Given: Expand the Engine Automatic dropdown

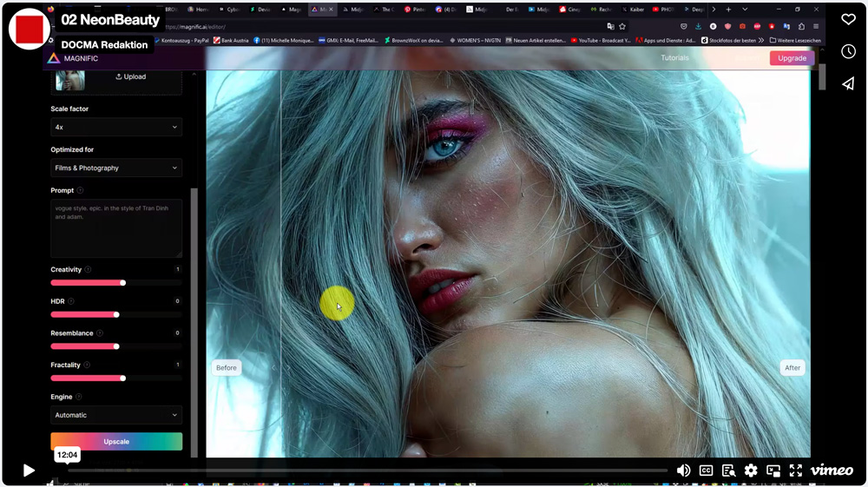Looking at the screenshot, I should (116, 415).
